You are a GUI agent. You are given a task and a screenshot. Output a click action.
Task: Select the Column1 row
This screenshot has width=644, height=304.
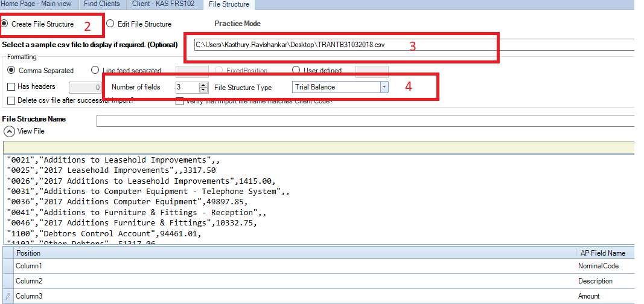point(318,266)
